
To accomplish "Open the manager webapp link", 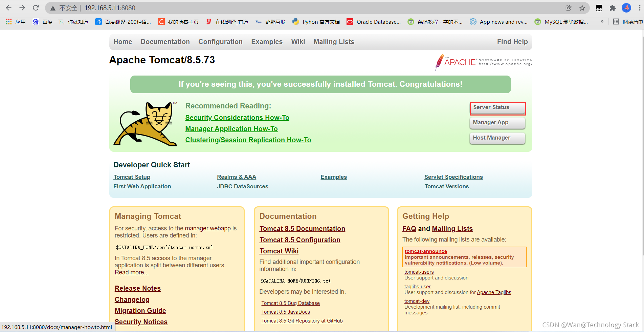I will point(208,228).
